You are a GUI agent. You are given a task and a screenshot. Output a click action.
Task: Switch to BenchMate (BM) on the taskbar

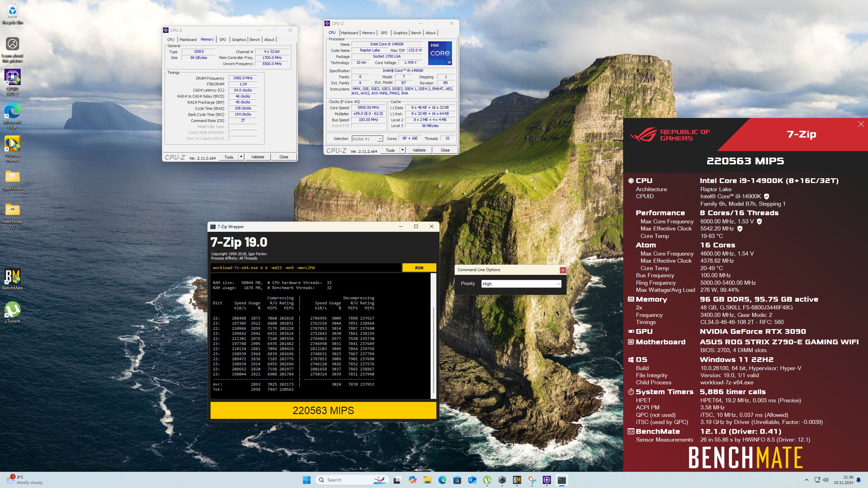click(x=517, y=480)
